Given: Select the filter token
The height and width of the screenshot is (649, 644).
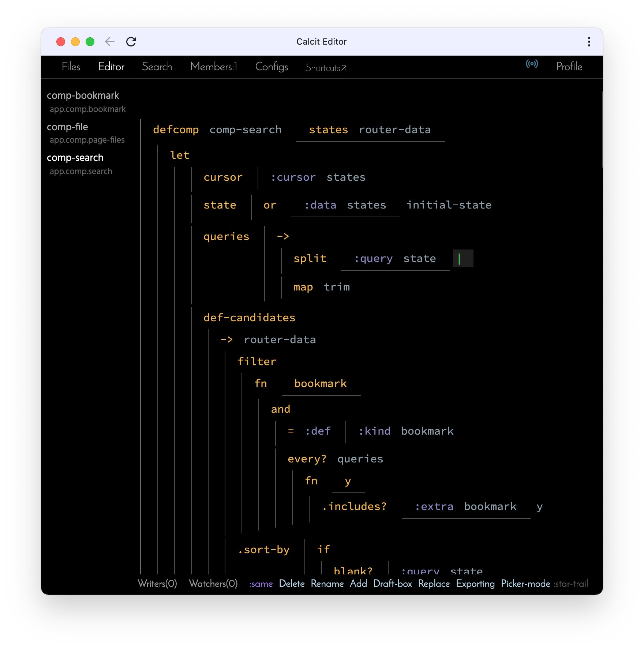Looking at the screenshot, I should [257, 361].
